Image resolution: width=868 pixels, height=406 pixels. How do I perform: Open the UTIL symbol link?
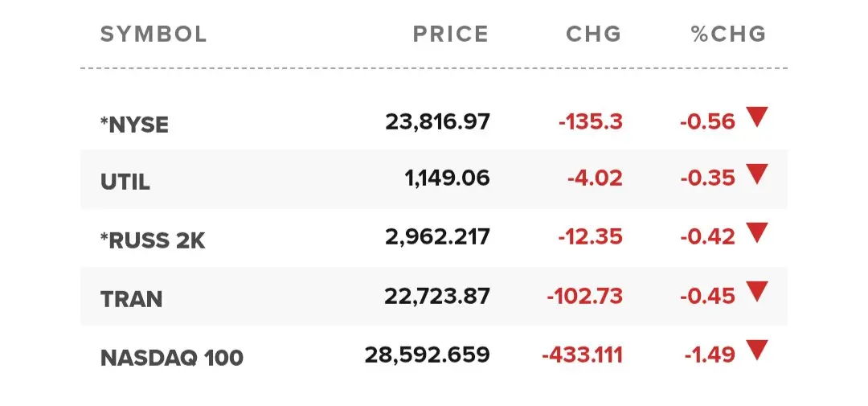(125, 182)
